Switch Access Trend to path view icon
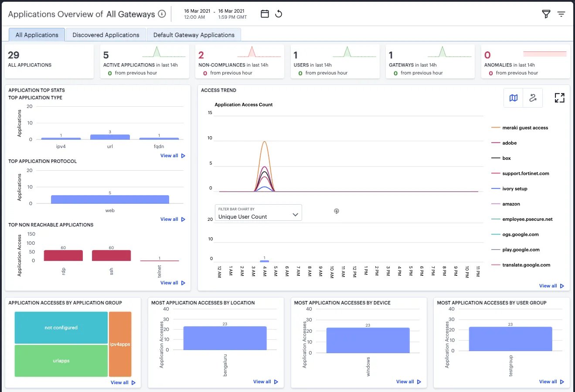The image size is (575, 392). coord(533,98)
